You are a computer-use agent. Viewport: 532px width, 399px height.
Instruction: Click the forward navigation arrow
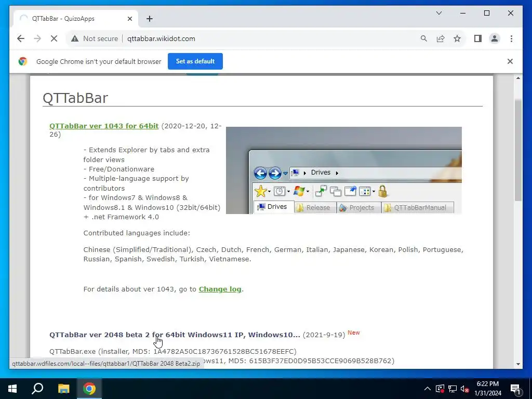coord(37,38)
